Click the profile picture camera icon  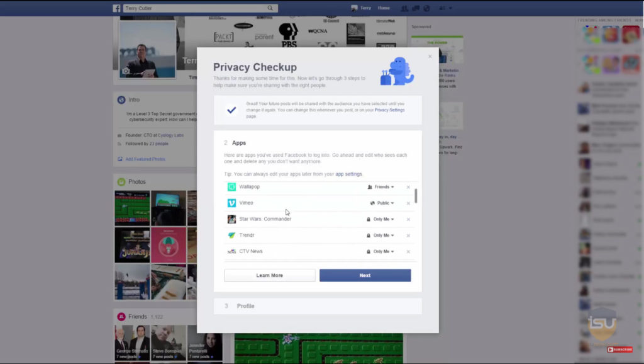click(x=126, y=71)
